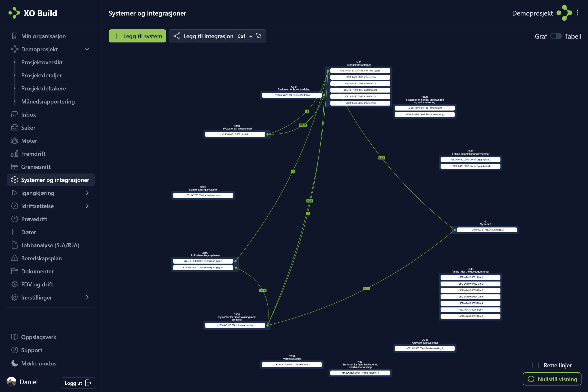Screen dimensions: 588x392
Task: Click the Beredskapsplan warning triangle icon
Action: point(14,258)
